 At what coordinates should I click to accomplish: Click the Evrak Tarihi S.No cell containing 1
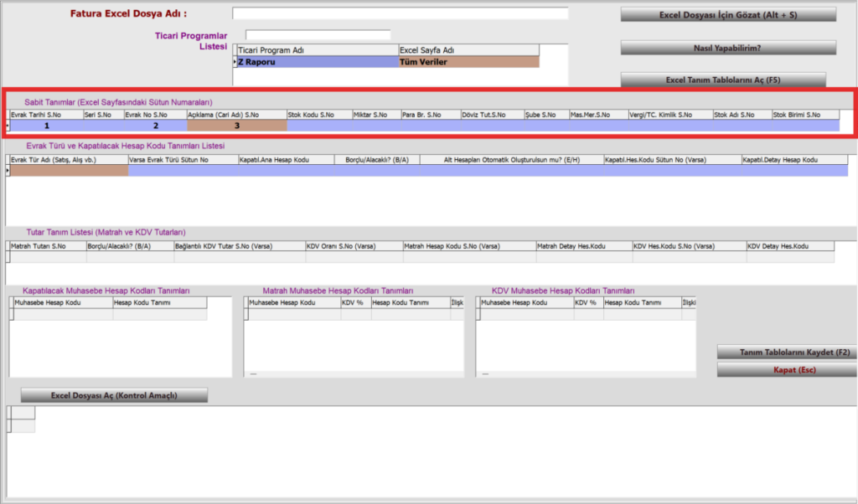tap(47, 126)
